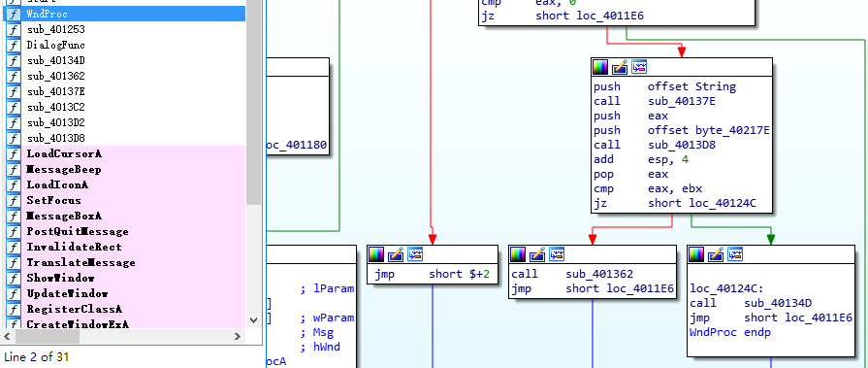This screenshot has width=868, height=368.
Task: Click the pencil edit icon on loc_40124C block
Action: pyautogui.click(x=716, y=254)
